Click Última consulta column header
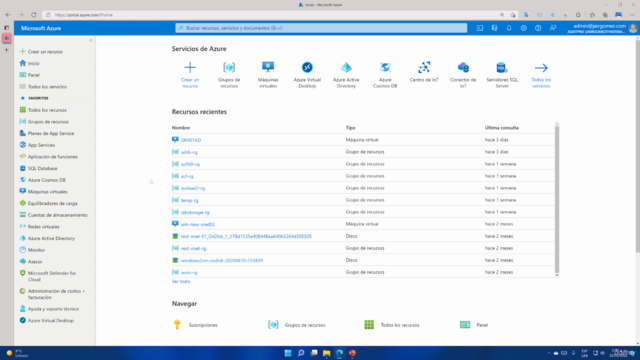The image size is (640, 360). pyautogui.click(x=502, y=128)
